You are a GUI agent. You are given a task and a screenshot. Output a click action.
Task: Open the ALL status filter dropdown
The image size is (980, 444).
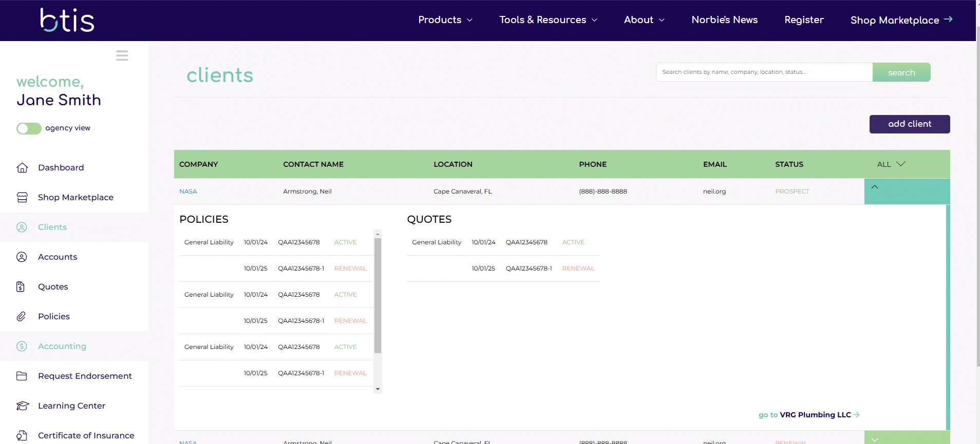(891, 164)
